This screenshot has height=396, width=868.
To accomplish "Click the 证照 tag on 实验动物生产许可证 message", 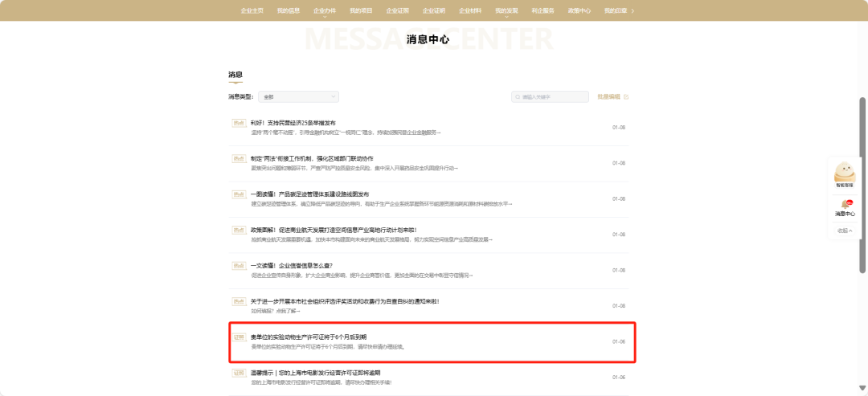I will (239, 337).
